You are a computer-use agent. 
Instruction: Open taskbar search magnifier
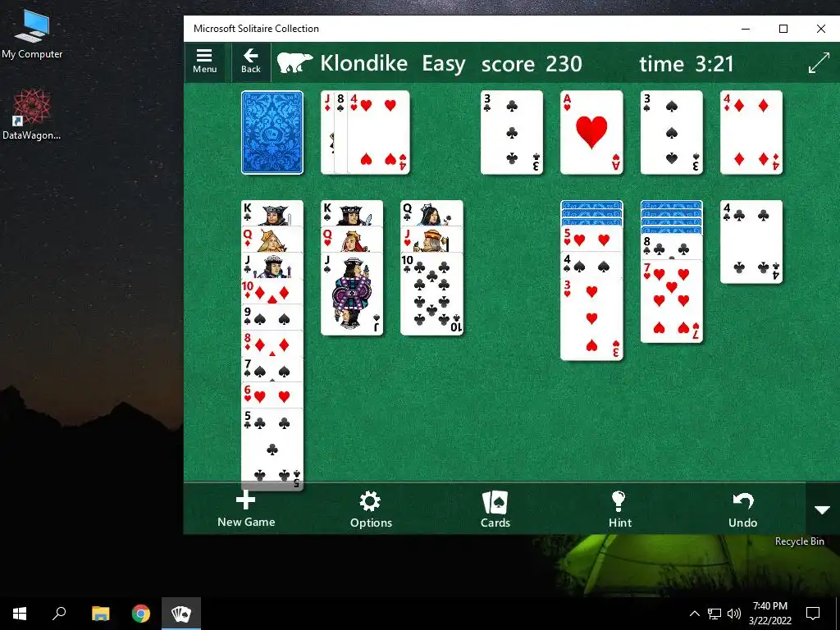[59, 614]
